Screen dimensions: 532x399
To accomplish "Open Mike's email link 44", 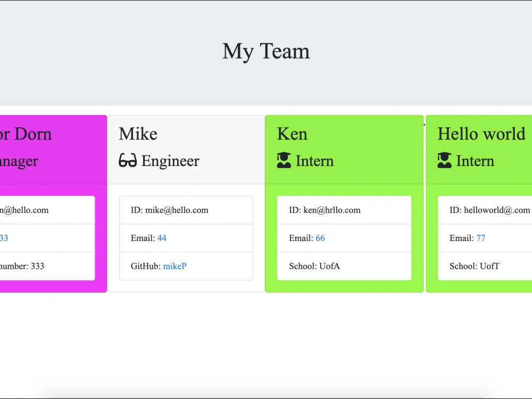I will (162, 238).
